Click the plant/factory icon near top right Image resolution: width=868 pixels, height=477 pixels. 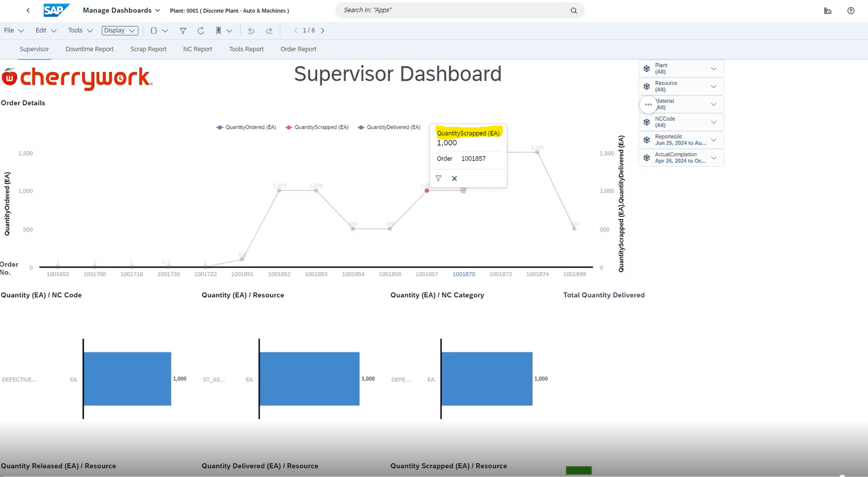coord(827,10)
